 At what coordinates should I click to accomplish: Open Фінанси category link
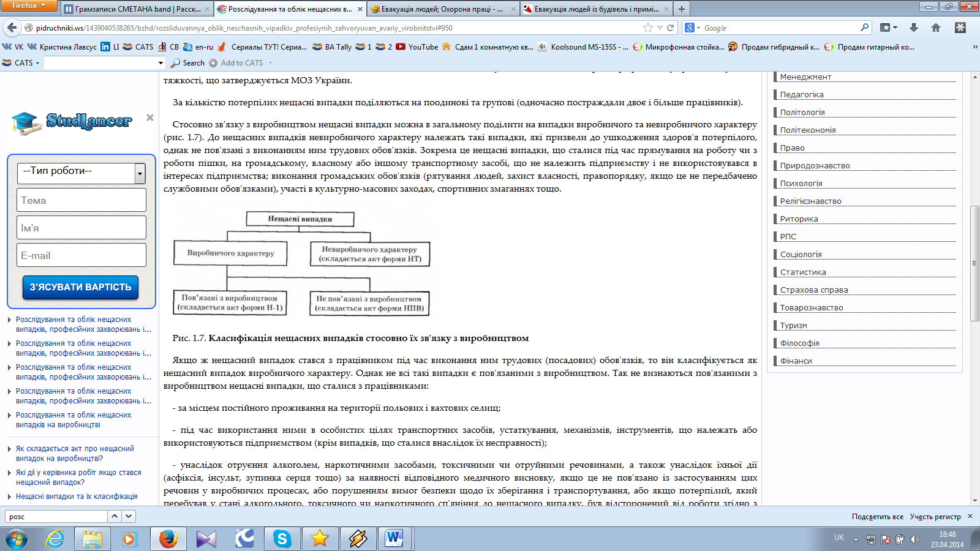(796, 361)
